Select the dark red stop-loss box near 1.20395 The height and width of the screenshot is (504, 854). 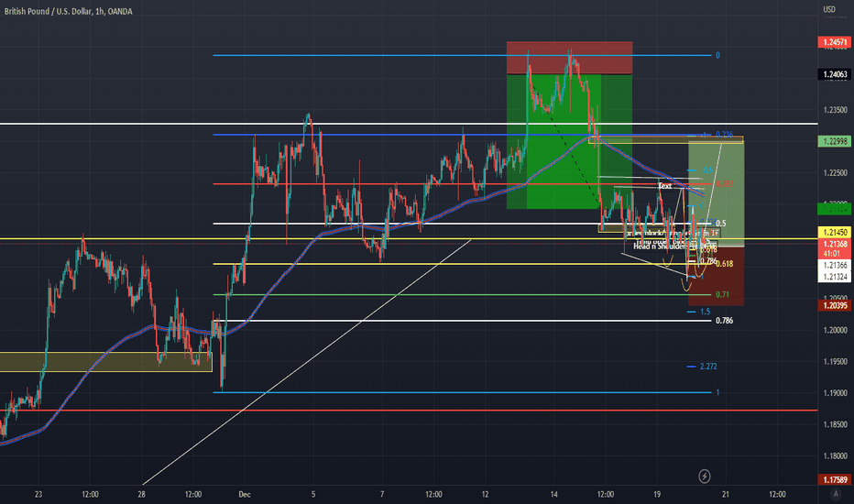[x=716, y=276]
